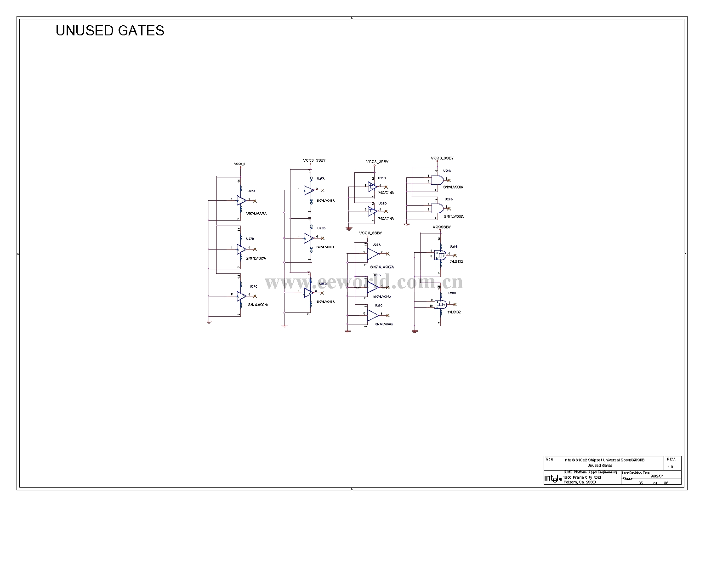Screen dimensions: 728x562
Task: Click ground symbol below the U20 NAND gates
Action: click(x=415, y=331)
